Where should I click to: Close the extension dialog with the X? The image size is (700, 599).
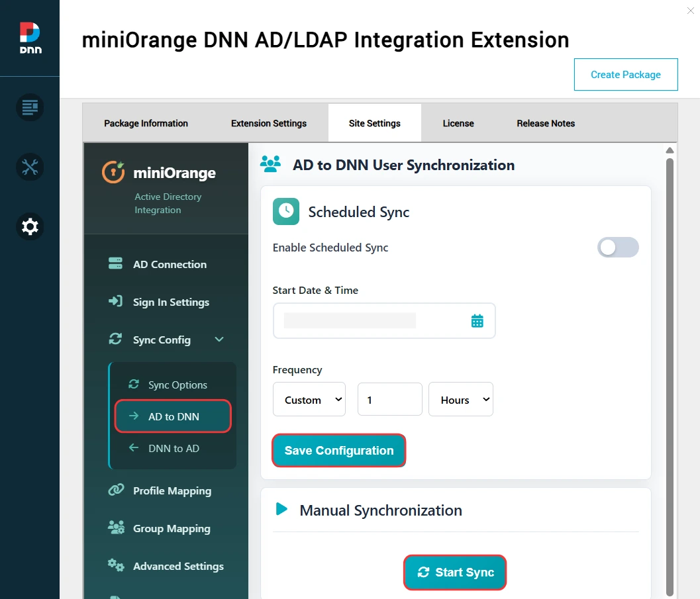tap(690, 11)
